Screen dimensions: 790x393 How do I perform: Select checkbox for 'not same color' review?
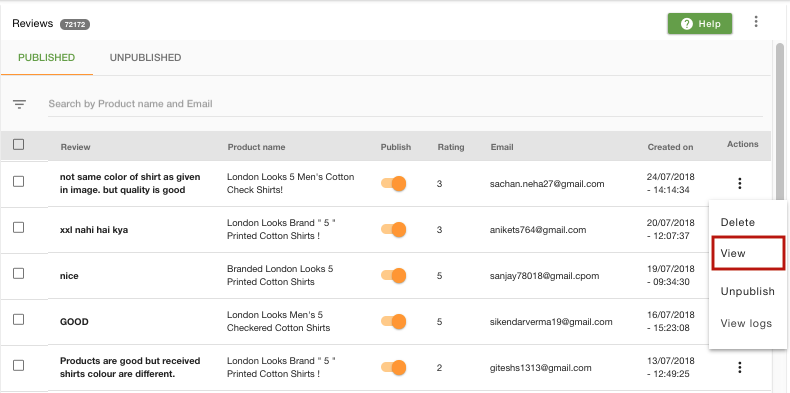click(19, 181)
